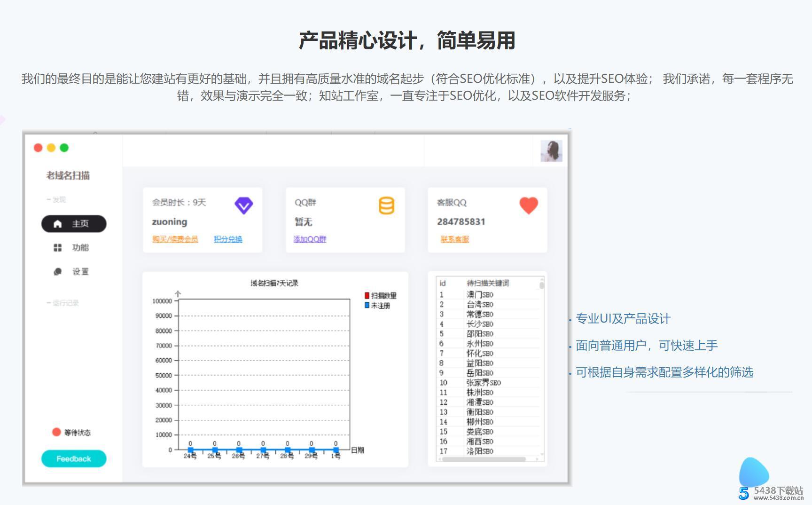This screenshot has height=505, width=812.
Task: Select 主页 in the sidebar navigation
Action: (74, 224)
